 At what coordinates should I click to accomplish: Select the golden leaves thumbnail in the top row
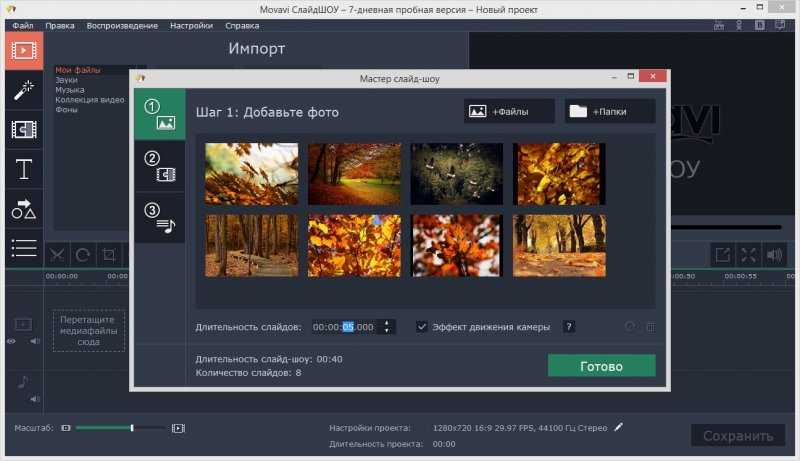[x=559, y=174]
